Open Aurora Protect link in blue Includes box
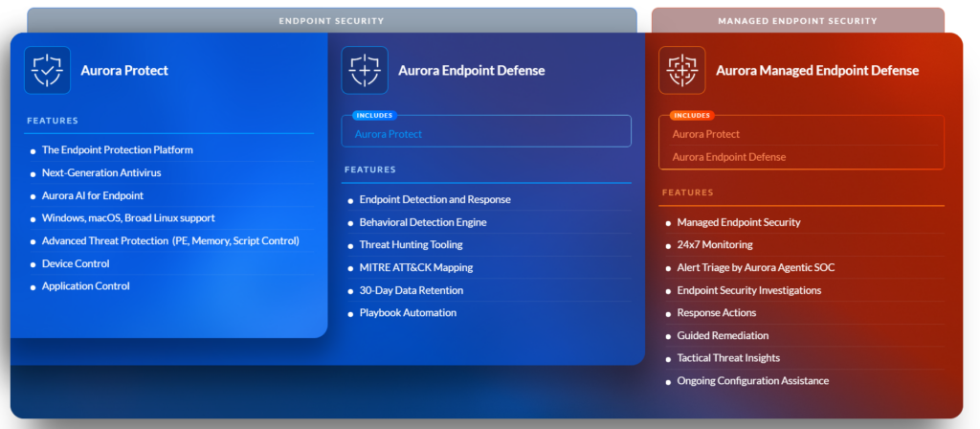 pyautogui.click(x=389, y=134)
